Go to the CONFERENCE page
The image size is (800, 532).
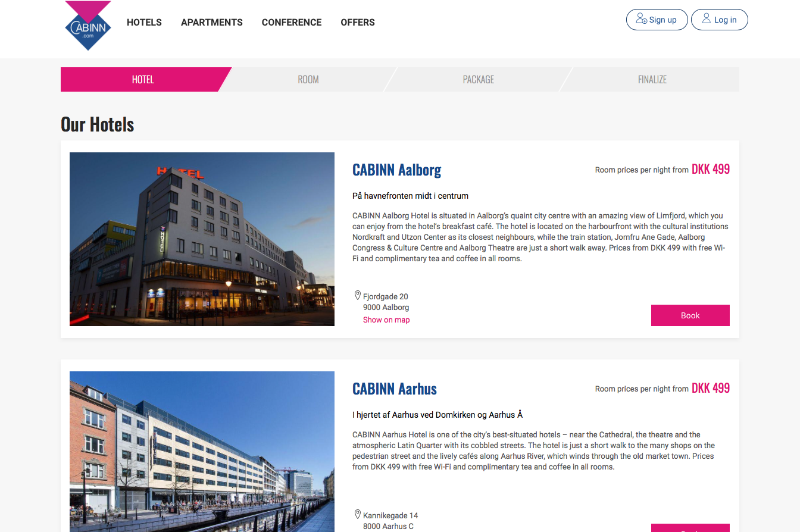tap(292, 22)
